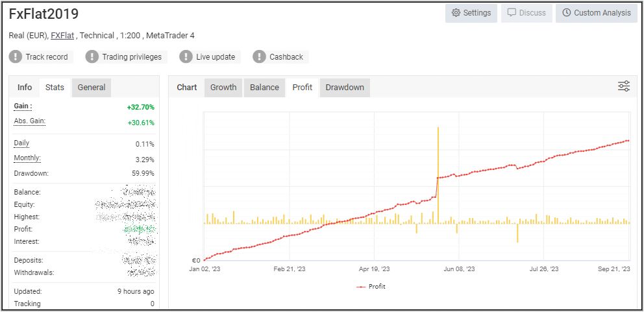This screenshot has height=312, width=644.
Task: Click the Gain label in Stats
Action: [23, 106]
